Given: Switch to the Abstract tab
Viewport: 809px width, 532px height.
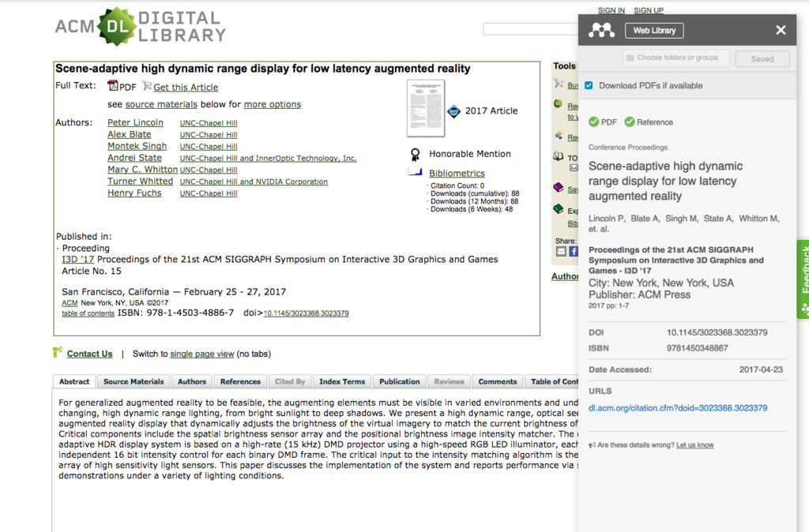Looking at the screenshot, I should click(x=74, y=381).
